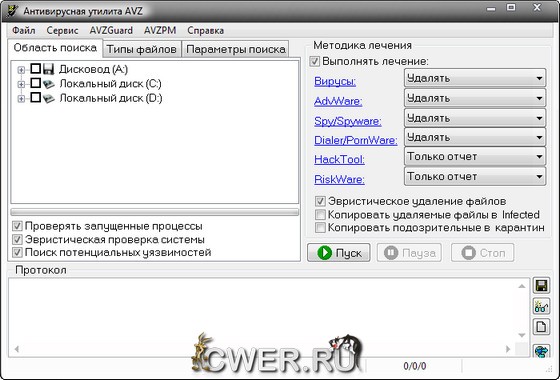Expand the Дисковод (A:) tree node
This screenshot has width=560, height=380.
21,70
